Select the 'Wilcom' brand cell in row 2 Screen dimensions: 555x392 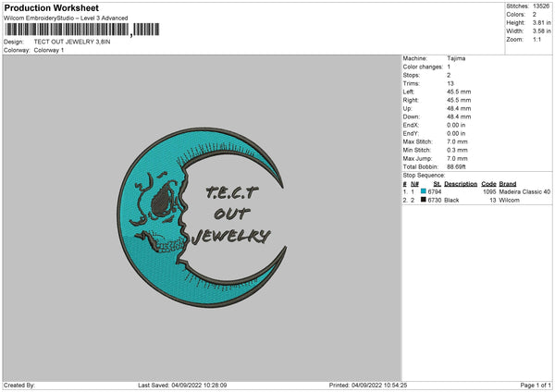[510, 200]
